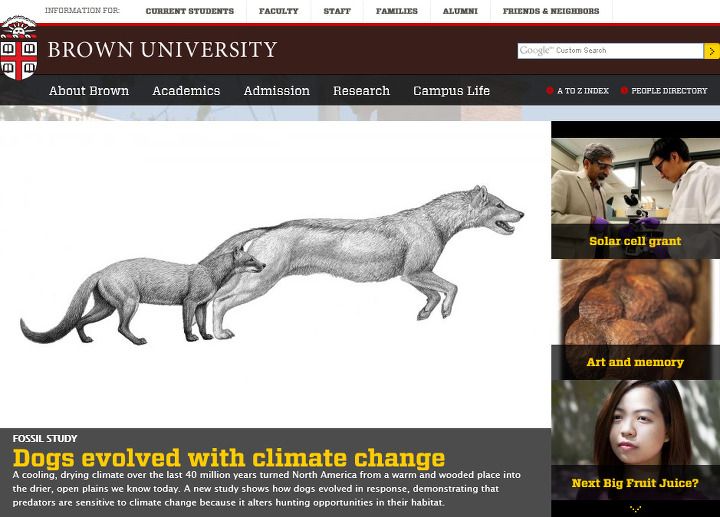720x517 pixels.
Task: Click the Information For label
Action: 82,10
